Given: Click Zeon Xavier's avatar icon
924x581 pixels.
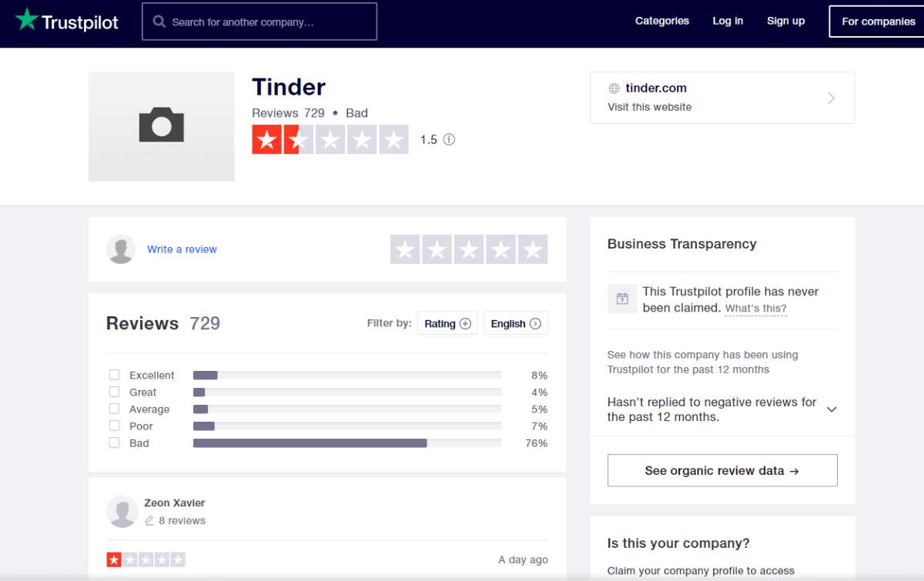Looking at the screenshot, I should pyautogui.click(x=122, y=512).
